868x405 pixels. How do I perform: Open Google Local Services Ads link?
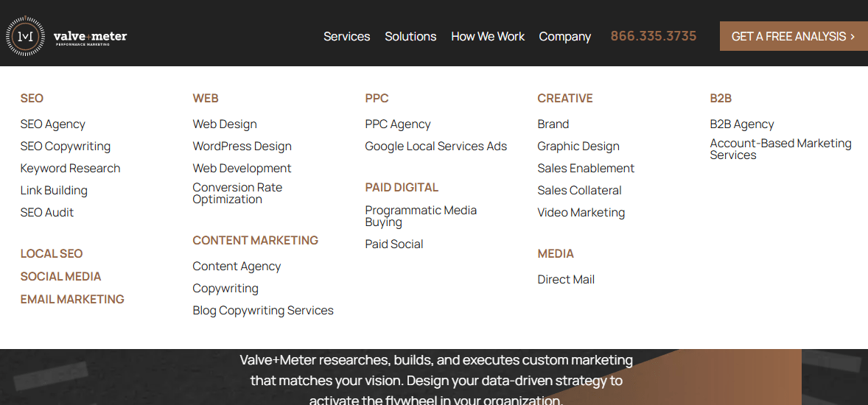pyautogui.click(x=435, y=146)
